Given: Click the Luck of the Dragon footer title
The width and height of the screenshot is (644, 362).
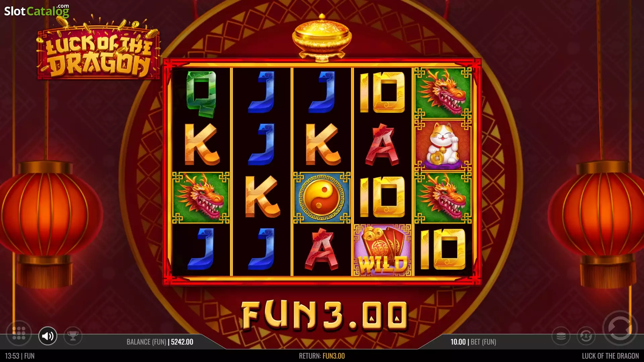Looking at the screenshot, I should tap(610, 356).
